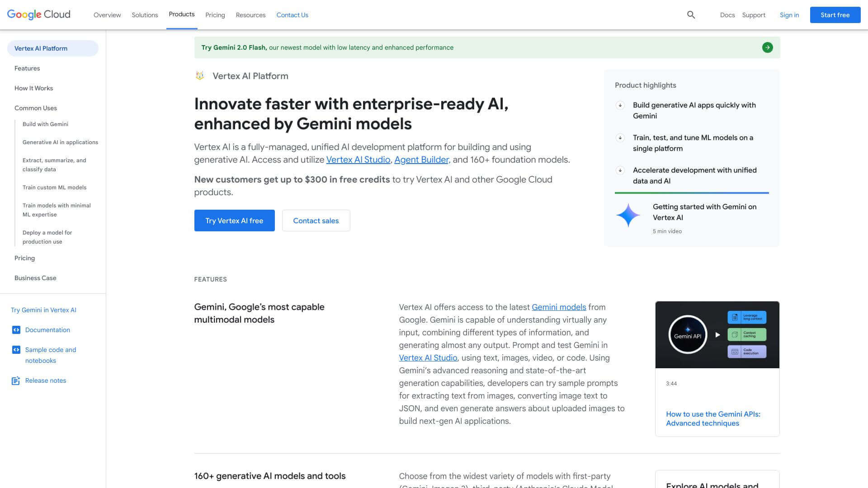868x488 pixels.
Task: Open the search magnifier
Action: [691, 14]
